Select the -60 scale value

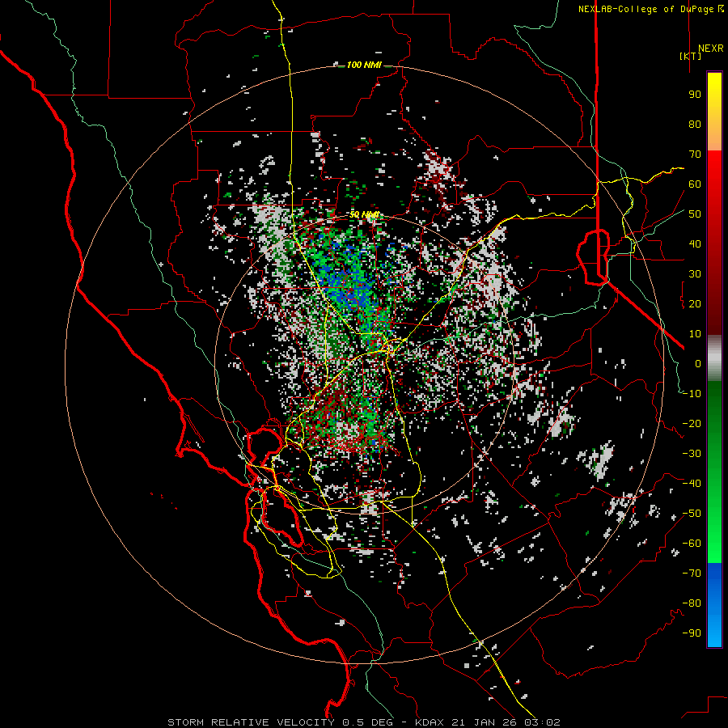[x=692, y=544]
